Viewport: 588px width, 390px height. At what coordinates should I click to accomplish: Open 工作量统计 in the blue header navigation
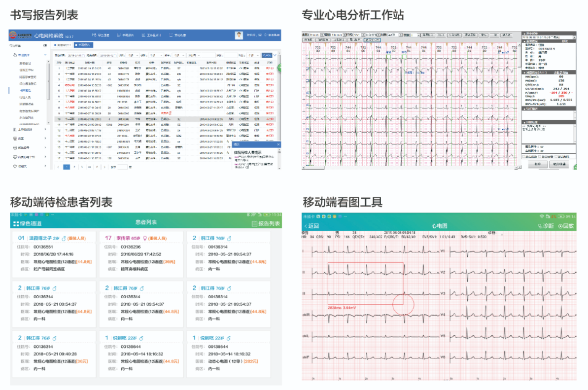click(151, 35)
